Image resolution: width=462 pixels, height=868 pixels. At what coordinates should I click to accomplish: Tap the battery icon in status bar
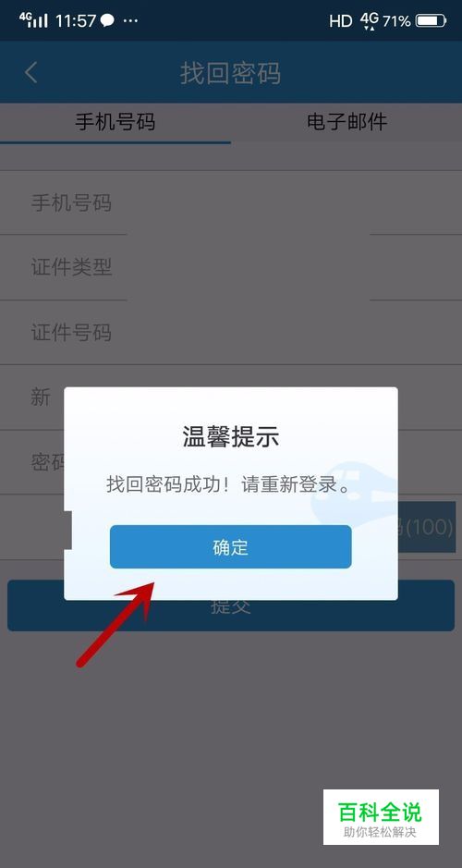431,21
